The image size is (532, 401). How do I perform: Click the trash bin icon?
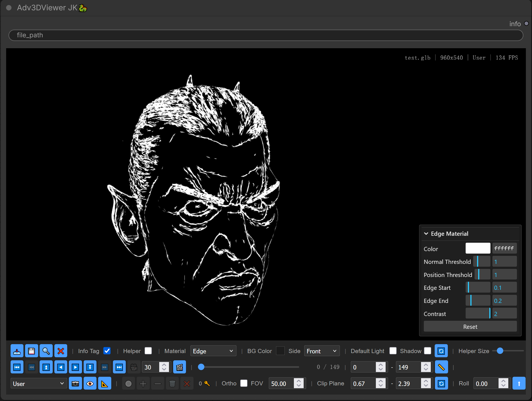click(x=172, y=384)
